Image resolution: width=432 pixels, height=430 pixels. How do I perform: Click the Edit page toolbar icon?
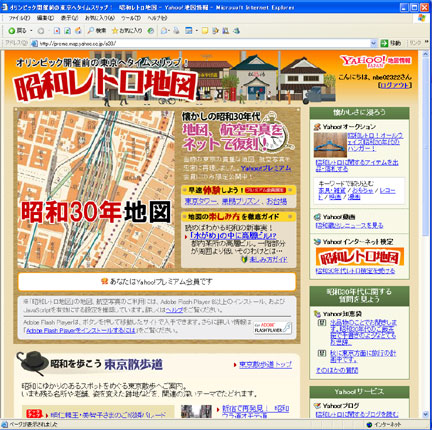(189, 31)
